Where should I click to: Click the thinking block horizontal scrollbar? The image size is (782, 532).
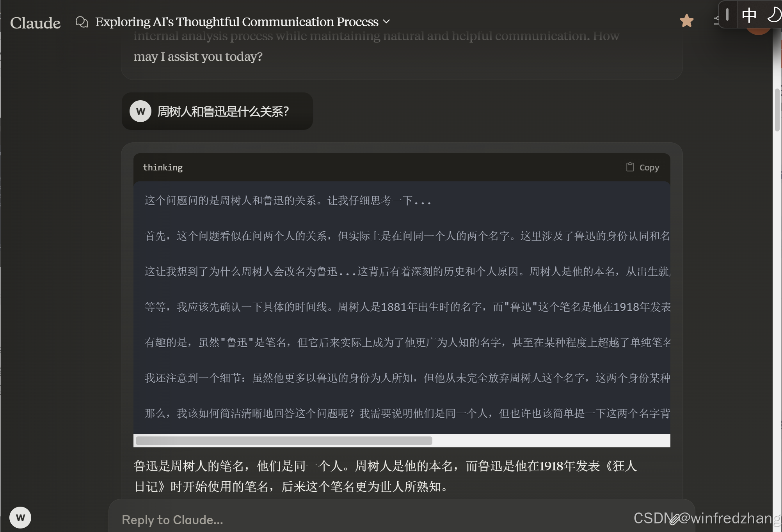(x=284, y=441)
